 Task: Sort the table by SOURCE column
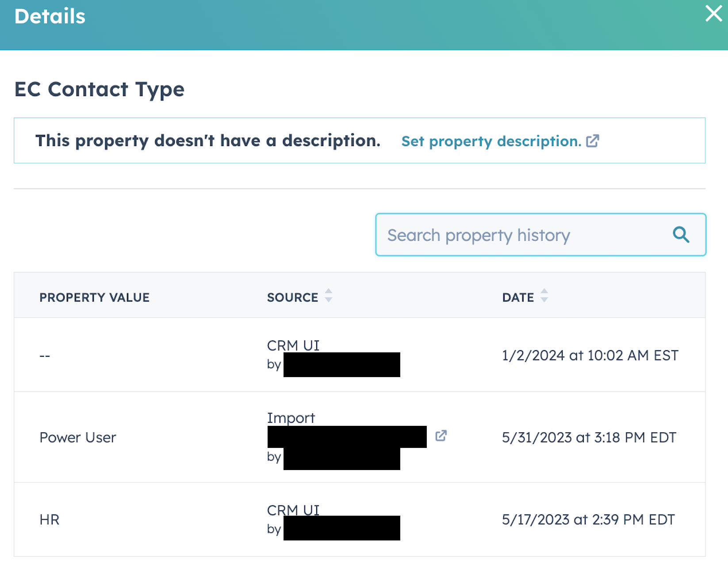[x=292, y=297]
